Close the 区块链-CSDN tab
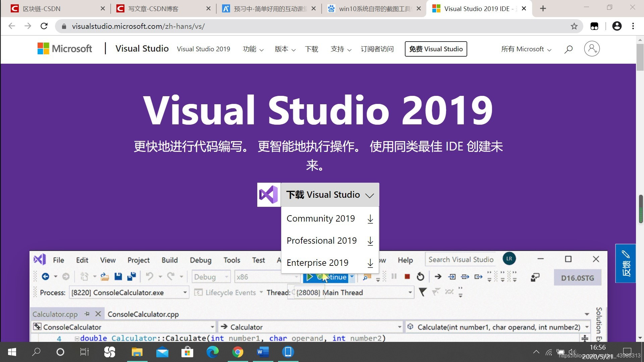Image resolution: width=644 pixels, height=362 pixels. [x=103, y=9]
